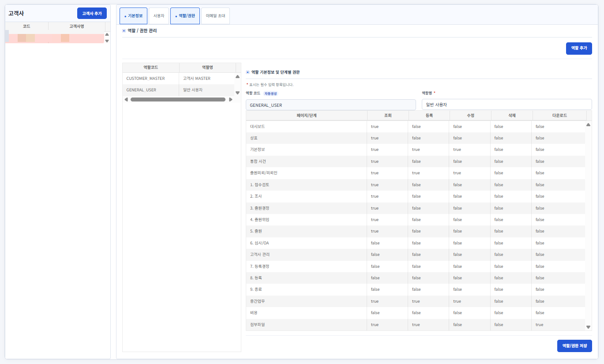Click the up arrow of the role list scrollbar

pos(237,77)
